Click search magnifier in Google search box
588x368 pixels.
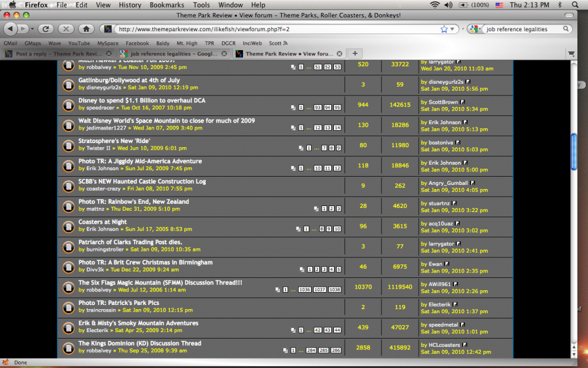coord(566,29)
